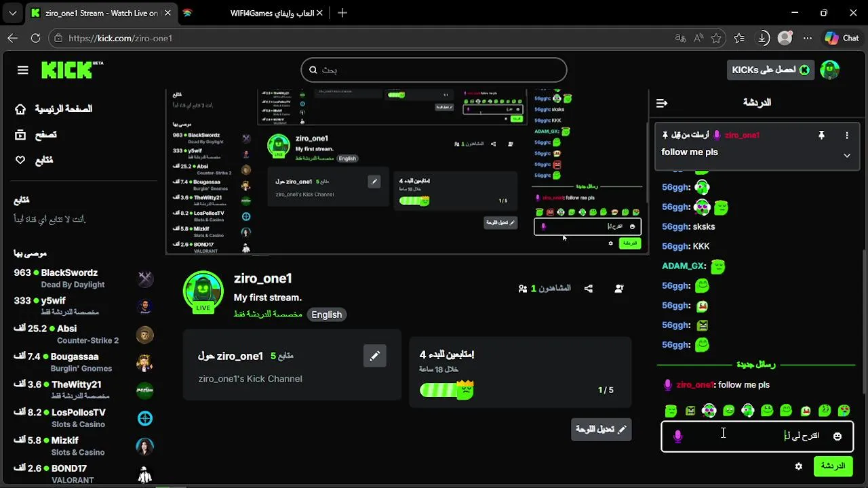Switch to the WIFI4Games tab
Screen dimensions: 868x488
coord(252,13)
